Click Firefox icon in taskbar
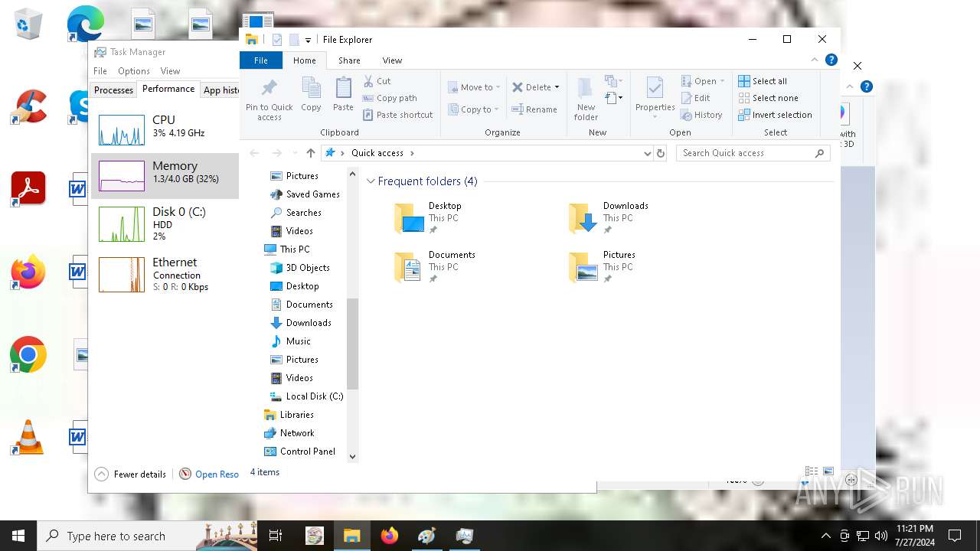The height and width of the screenshot is (551, 980). [390, 536]
